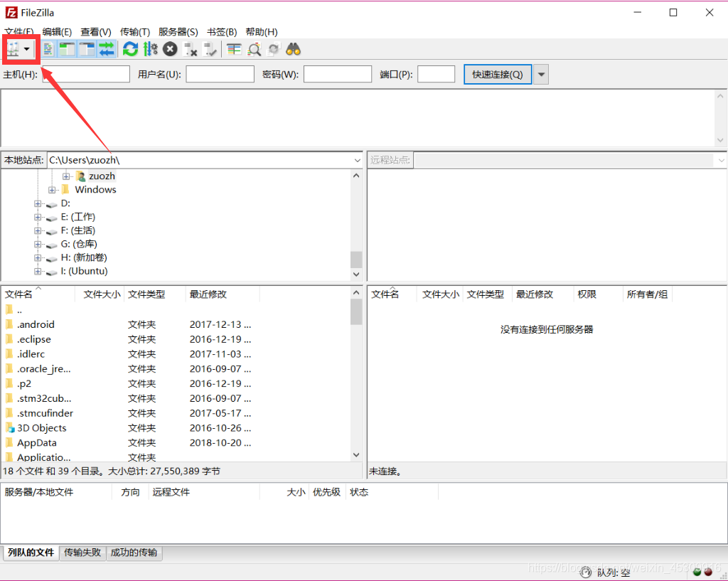This screenshot has height=581, width=728.
Task: Select zuozh user folder
Action: (102, 176)
